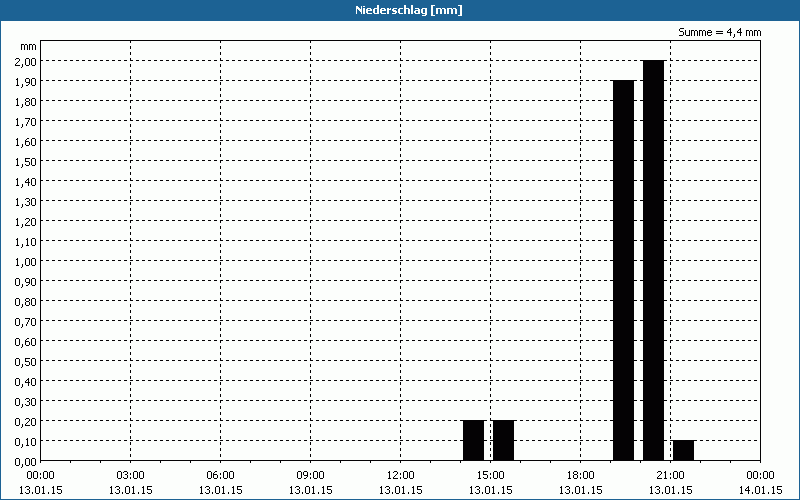Click the 1,00 y-axis label
800x500 pixels.
28,261
